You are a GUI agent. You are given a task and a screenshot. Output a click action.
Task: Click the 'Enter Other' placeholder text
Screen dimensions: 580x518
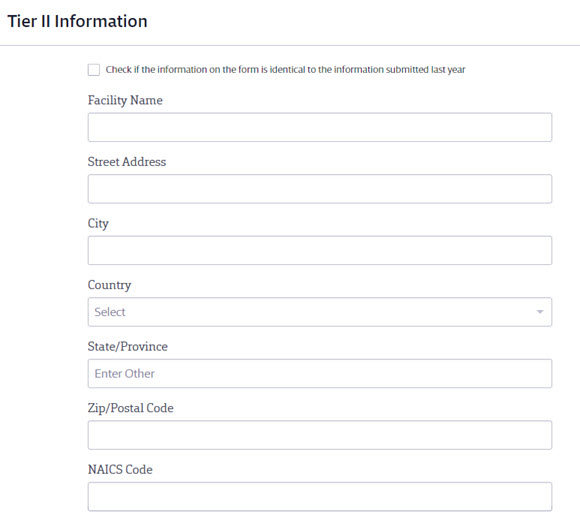(125, 373)
